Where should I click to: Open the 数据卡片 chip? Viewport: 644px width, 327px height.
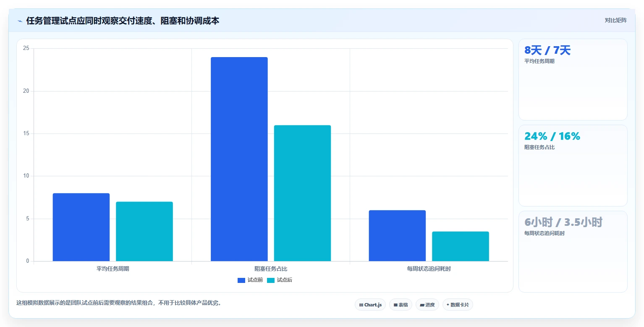[458, 305]
